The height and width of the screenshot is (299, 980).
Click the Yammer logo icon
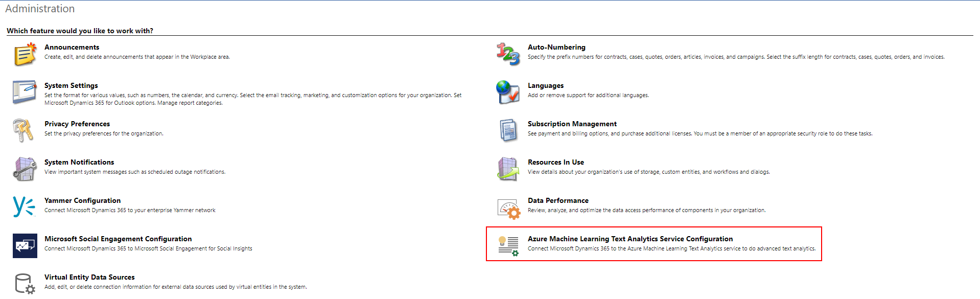[x=24, y=207]
